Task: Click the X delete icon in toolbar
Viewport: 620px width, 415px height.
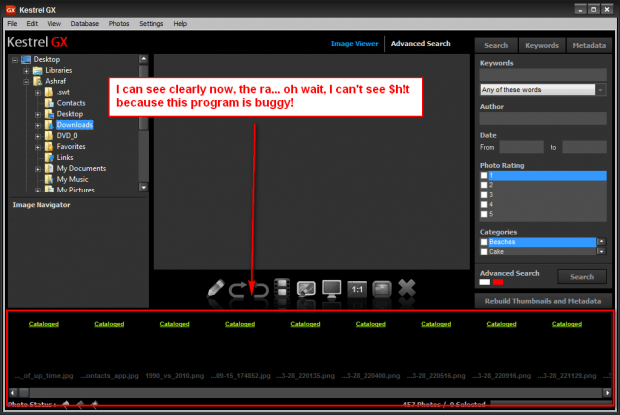Action: (406, 289)
